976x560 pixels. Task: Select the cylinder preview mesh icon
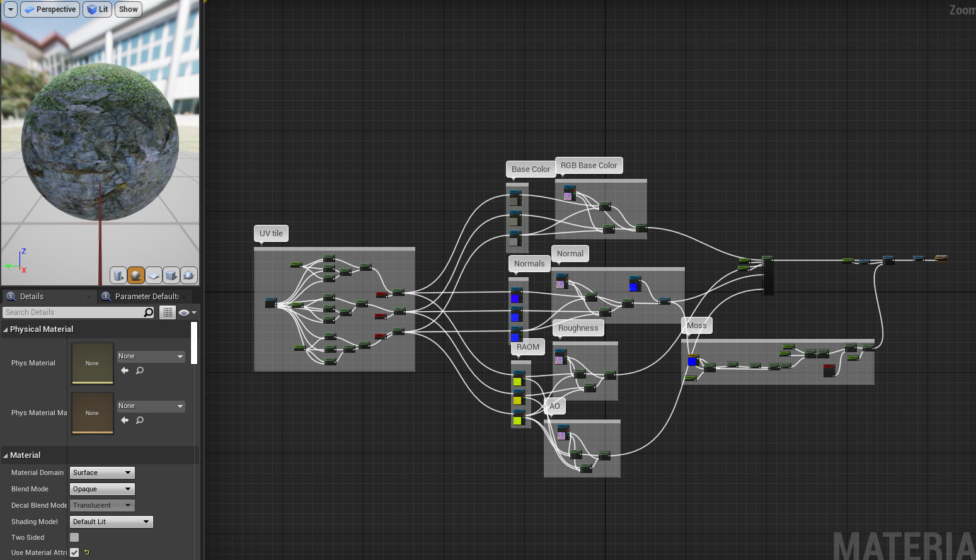click(x=118, y=275)
